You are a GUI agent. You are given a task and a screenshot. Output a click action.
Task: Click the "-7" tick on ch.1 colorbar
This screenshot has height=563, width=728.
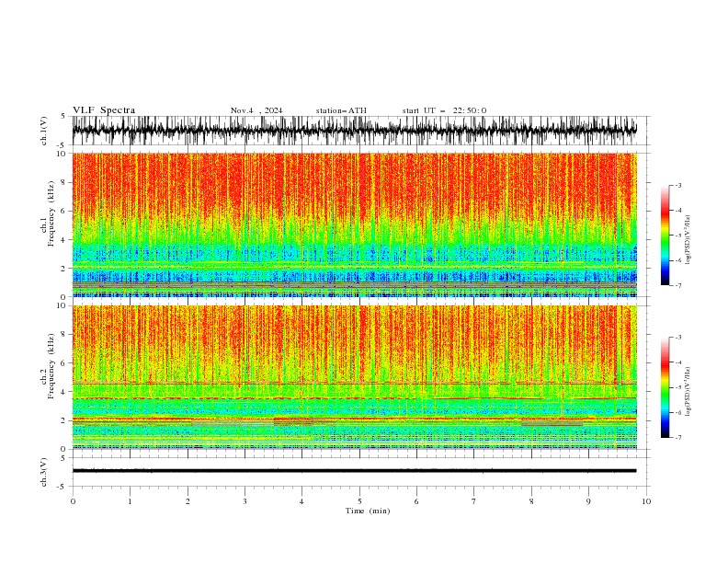pyautogui.click(x=677, y=285)
